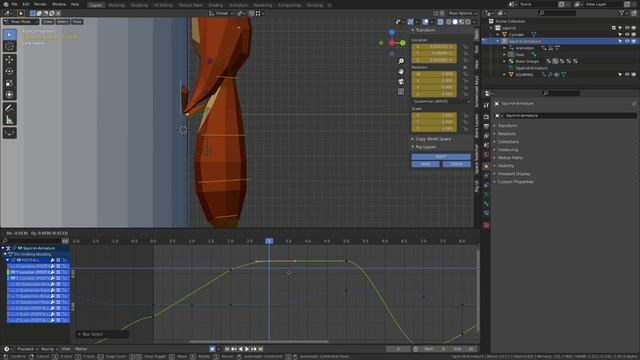The width and height of the screenshot is (640, 360).
Task: Open the Select menu in viewport header
Action: (x=62, y=22)
